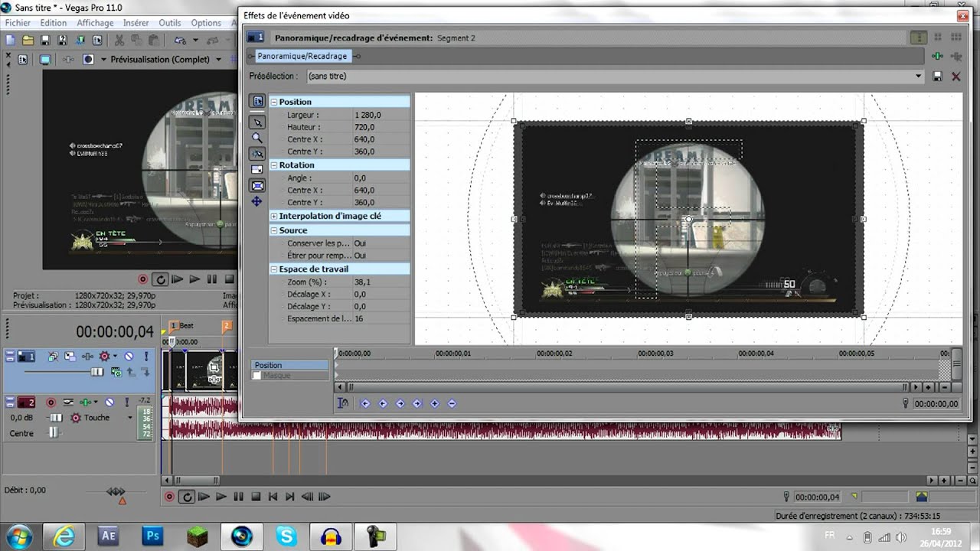Toggle Lock aspect ratio button
The width and height of the screenshot is (980, 551).
256,169
